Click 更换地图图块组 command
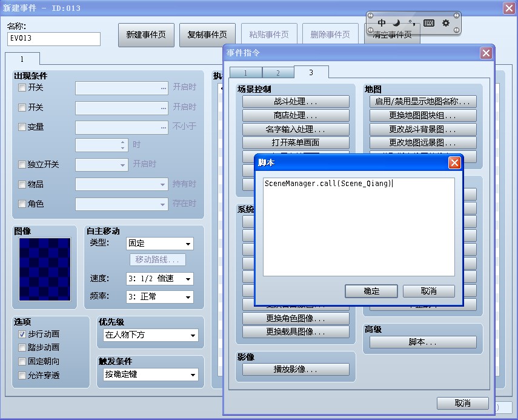The image size is (518, 420). click(423, 115)
